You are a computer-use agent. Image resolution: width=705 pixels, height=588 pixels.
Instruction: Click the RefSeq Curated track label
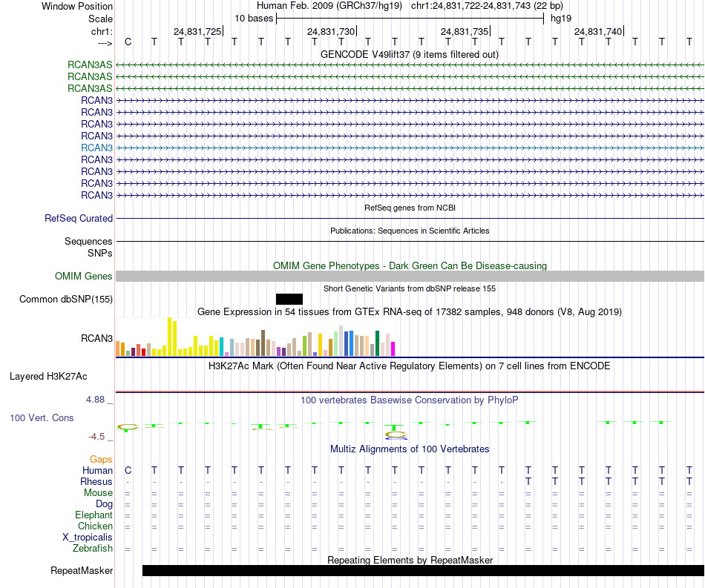click(79, 218)
